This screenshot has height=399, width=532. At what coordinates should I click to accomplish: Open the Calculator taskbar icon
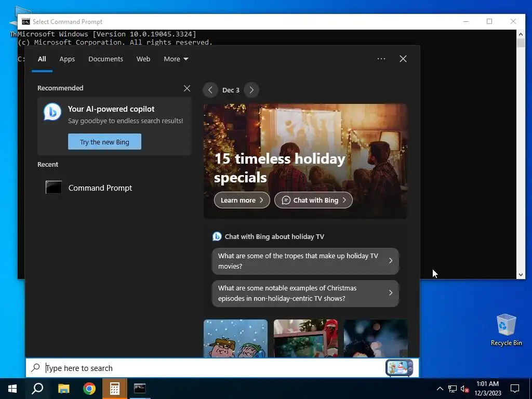tap(114, 389)
